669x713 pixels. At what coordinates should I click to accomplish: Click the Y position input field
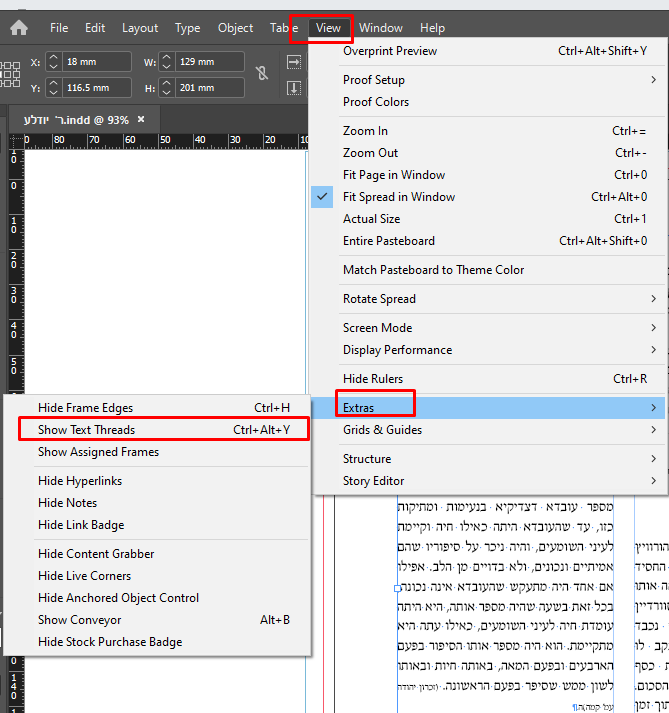(x=97, y=89)
